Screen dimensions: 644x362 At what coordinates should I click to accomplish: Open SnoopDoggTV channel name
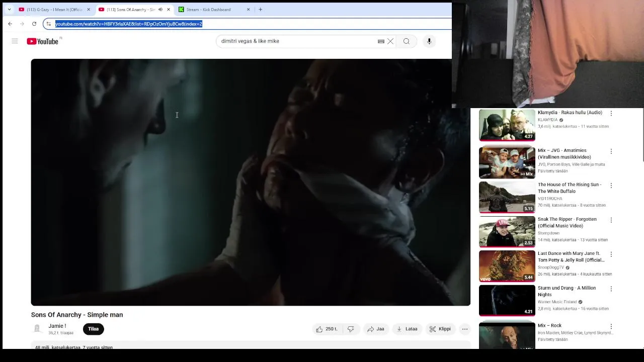551,267
